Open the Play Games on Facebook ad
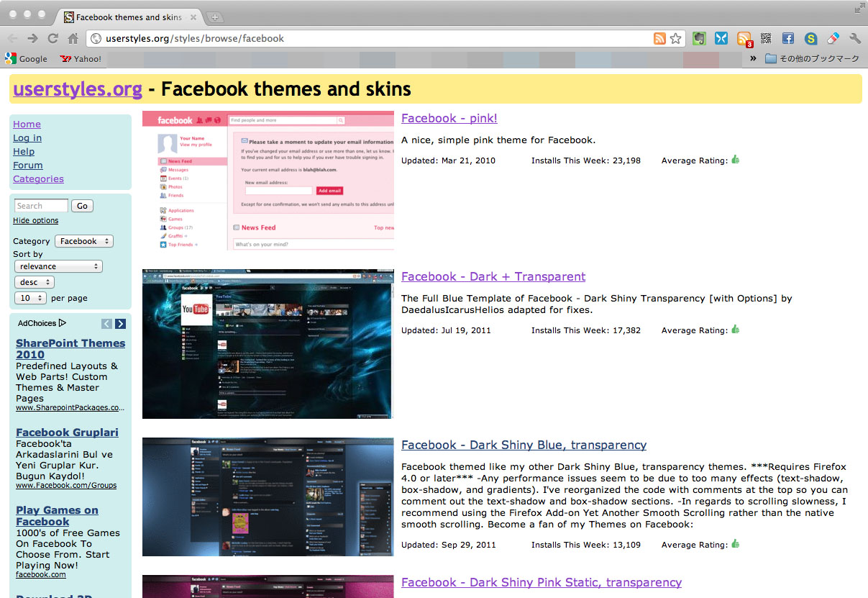Viewport: 868px width, 598px height. 57,515
